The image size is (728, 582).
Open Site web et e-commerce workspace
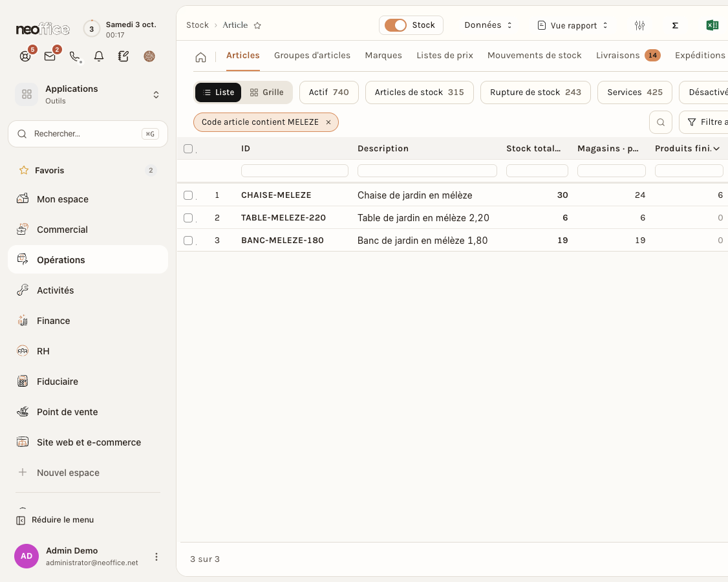88,443
